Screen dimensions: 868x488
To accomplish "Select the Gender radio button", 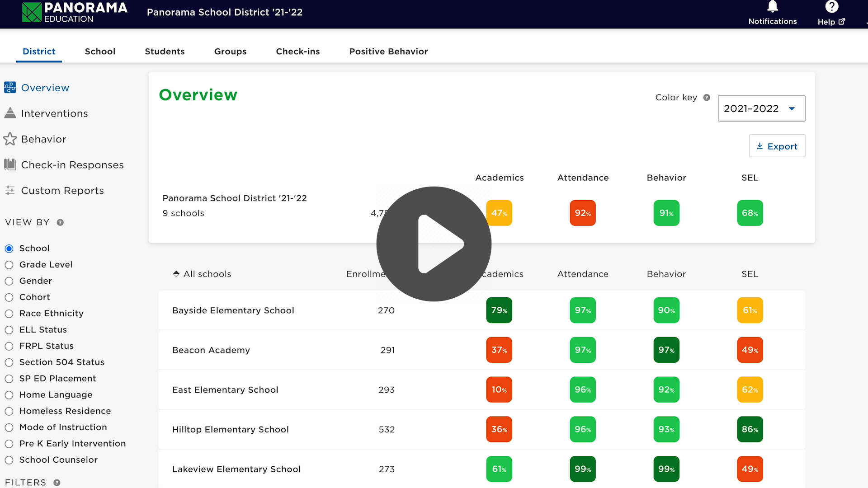I will 9,281.
